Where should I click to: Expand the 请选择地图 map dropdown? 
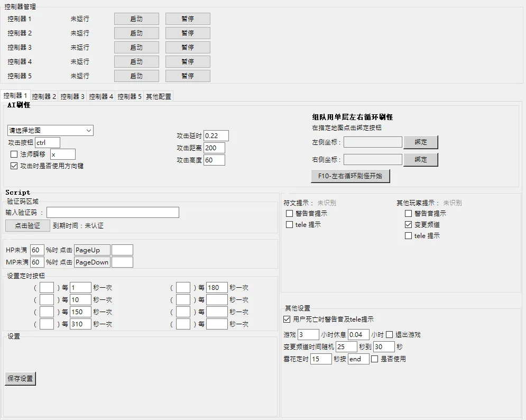click(x=50, y=130)
